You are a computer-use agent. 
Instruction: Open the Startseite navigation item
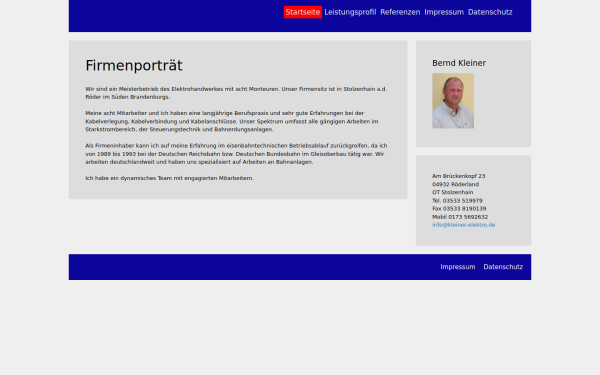click(x=303, y=12)
